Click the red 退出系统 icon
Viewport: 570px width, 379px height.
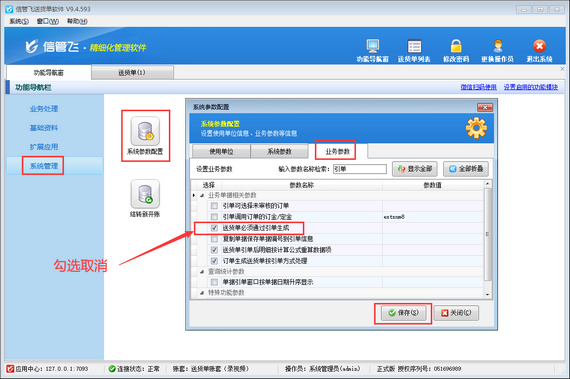pyautogui.click(x=539, y=46)
